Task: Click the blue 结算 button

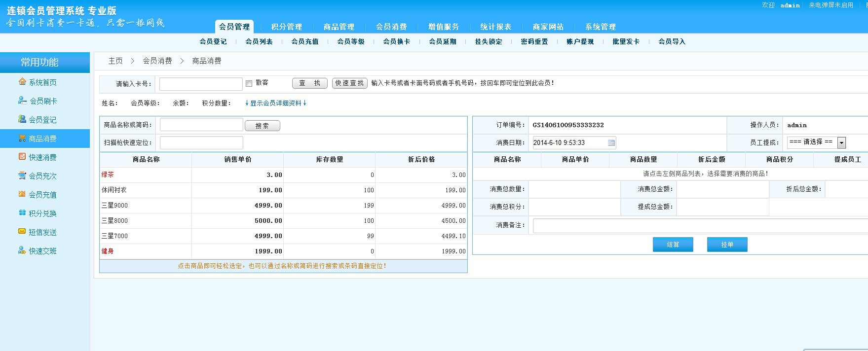Action: tap(673, 245)
